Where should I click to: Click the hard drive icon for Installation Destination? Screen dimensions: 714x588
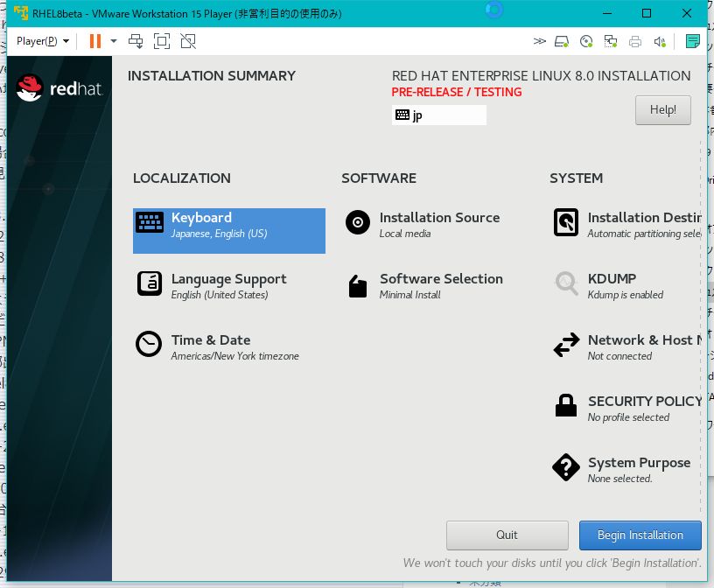566,222
